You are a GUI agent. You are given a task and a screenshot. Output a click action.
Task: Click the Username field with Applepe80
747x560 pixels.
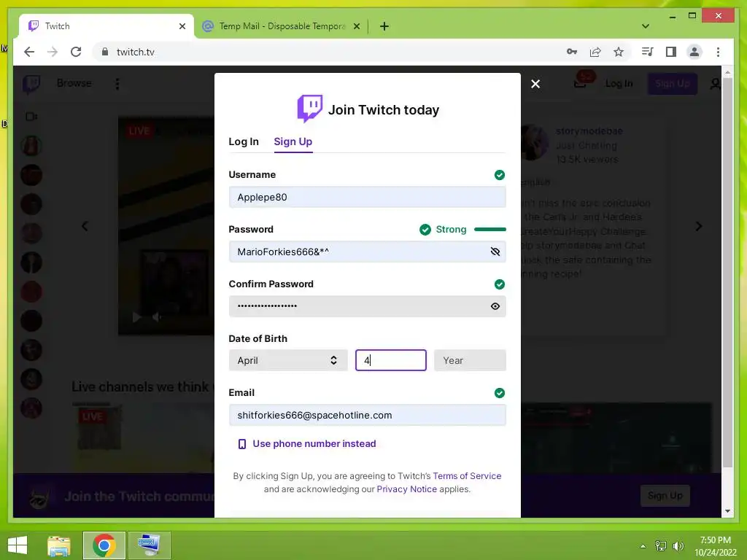point(367,197)
